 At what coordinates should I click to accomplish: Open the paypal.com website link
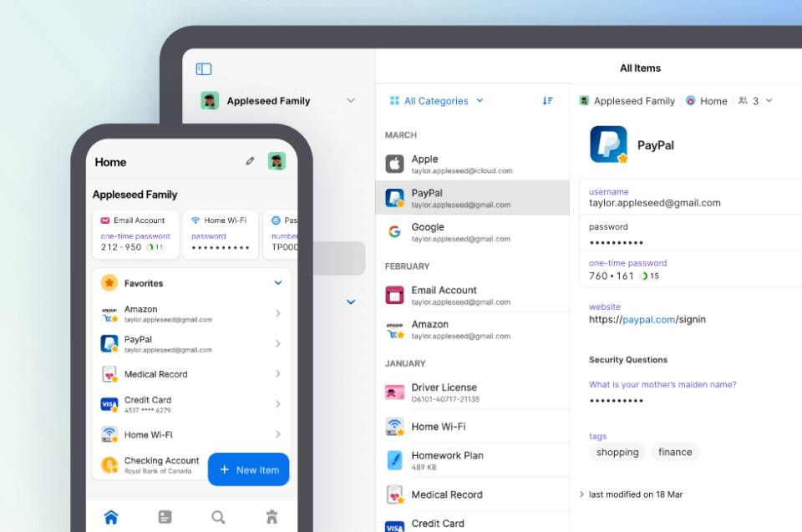click(x=648, y=320)
